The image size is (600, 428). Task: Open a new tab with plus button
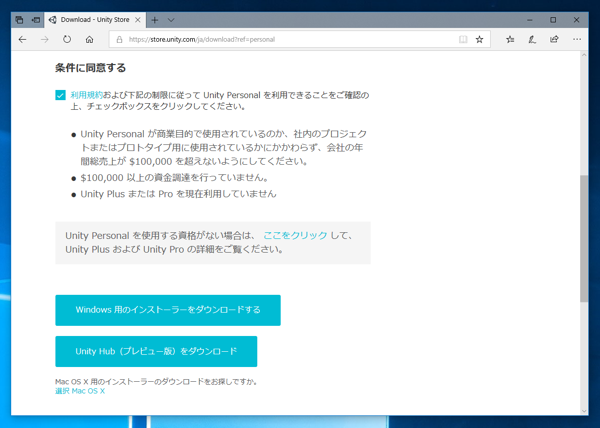click(x=155, y=20)
